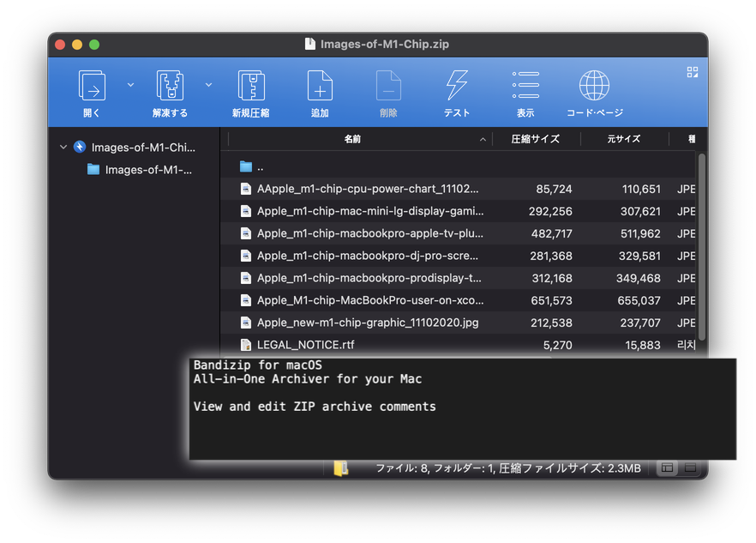Select Apple_m1-chip-mac-mini-lg-display file

(x=458, y=211)
